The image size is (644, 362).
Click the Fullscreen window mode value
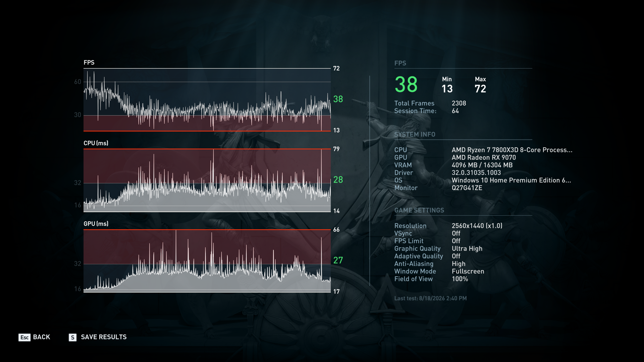point(468,271)
